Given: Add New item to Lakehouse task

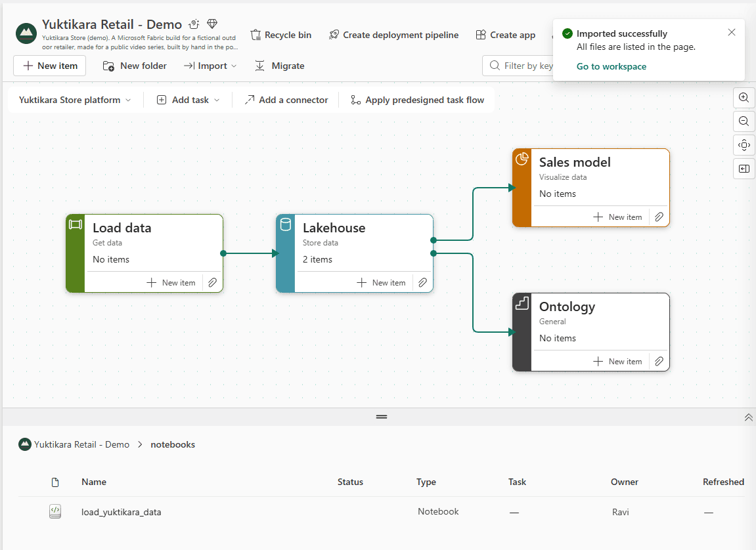Looking at the screenshot, I should 382,283.
